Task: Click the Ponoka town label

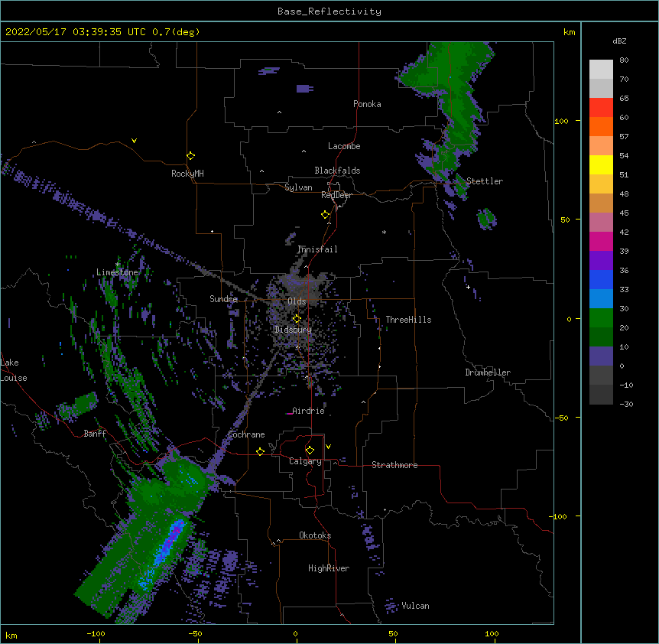Action: point(367,104)
